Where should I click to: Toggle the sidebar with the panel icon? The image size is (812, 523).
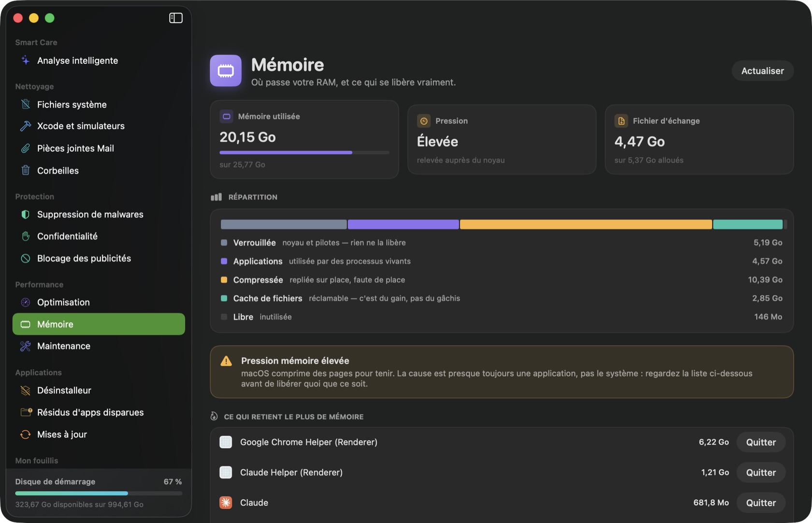tap(175, 18)
